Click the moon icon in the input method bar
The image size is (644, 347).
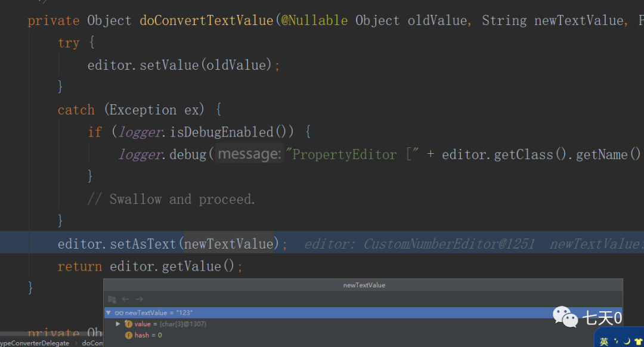[627, 341]
